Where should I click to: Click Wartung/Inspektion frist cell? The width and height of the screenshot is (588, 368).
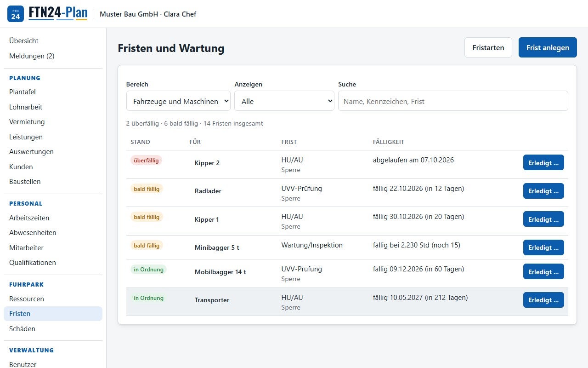click(x=312, y=245)
